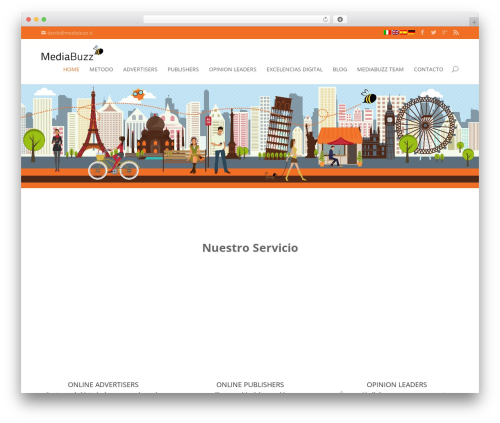
Task: Open the METODO menu item
Action: pyautogui.click(x=101, y=69)
